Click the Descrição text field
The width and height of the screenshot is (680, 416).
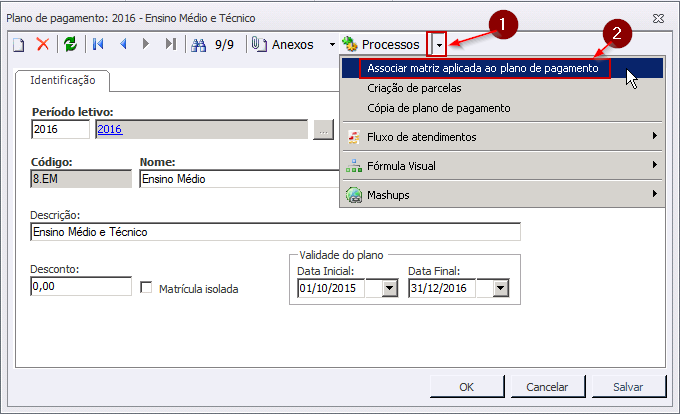tap(275, 232)
